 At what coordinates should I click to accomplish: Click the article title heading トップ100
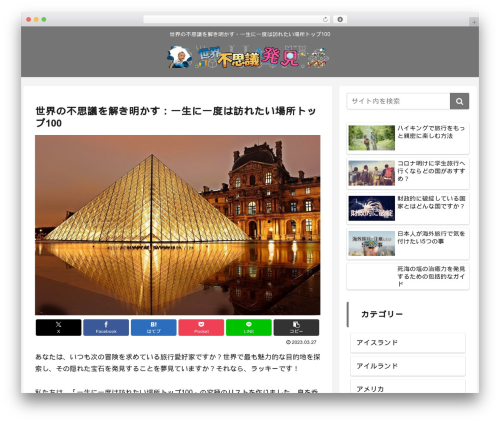[x=176, y=117]
